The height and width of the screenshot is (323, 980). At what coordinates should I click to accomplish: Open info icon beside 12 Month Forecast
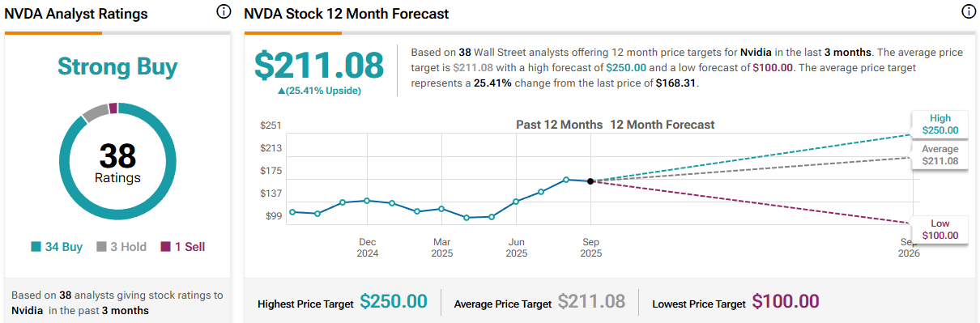(968, 12)
